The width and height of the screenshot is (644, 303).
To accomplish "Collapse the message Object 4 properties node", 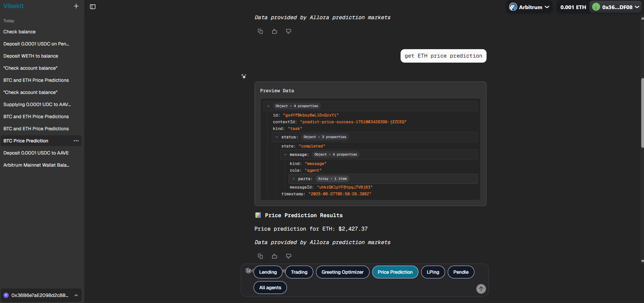I will (x=285, y=155).
